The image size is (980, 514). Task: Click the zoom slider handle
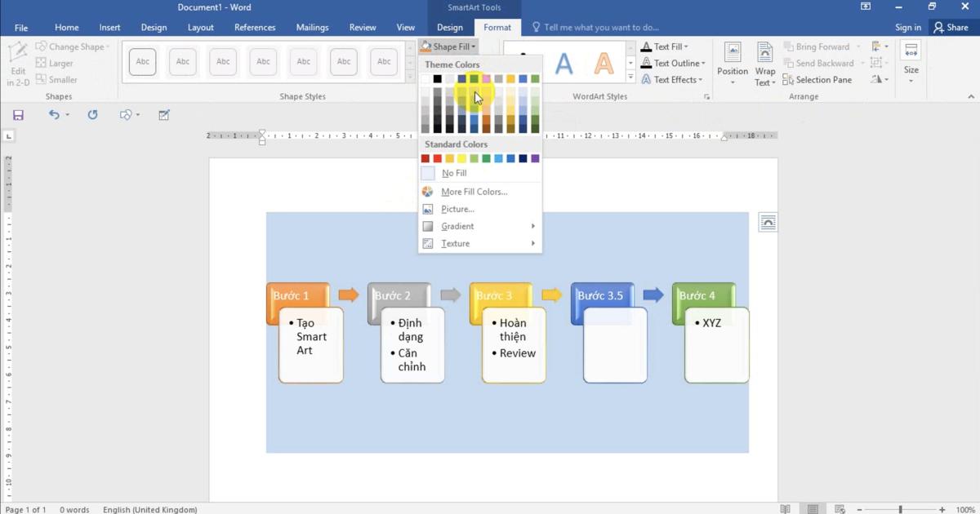[x=901, y=509]
